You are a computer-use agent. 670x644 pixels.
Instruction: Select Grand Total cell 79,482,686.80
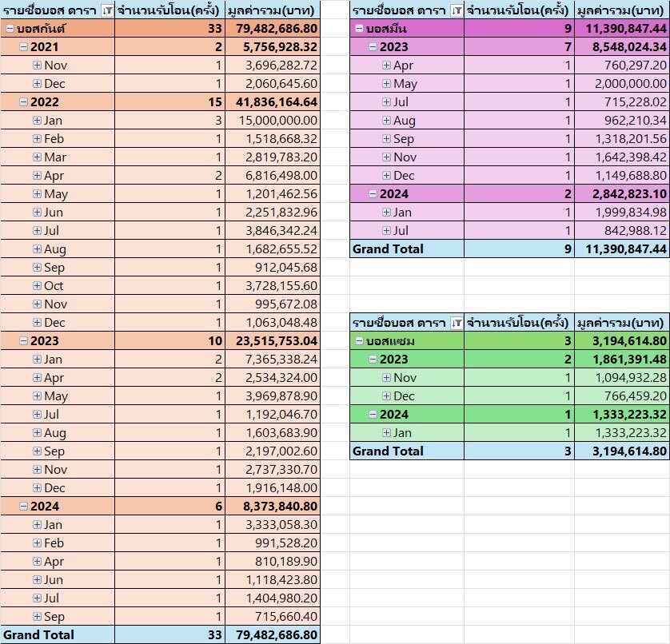pos(273,635)
